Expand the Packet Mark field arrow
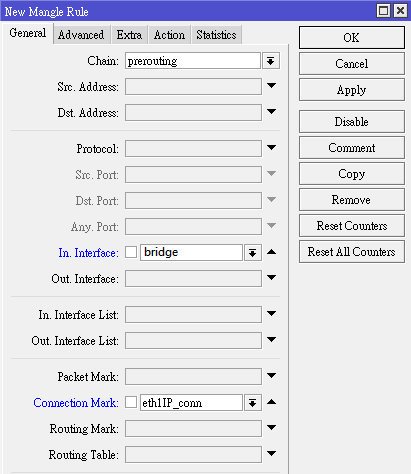The height and width of the screenshot is (474, 411). click(271, 376)
